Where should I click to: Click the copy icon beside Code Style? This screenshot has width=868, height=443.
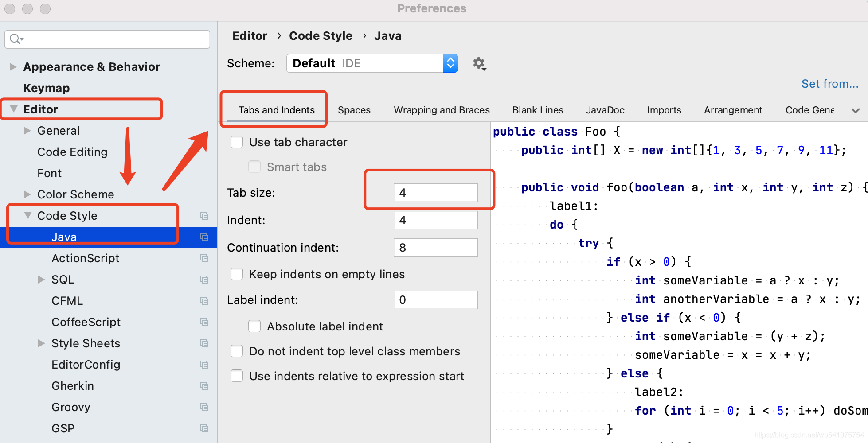204,216
